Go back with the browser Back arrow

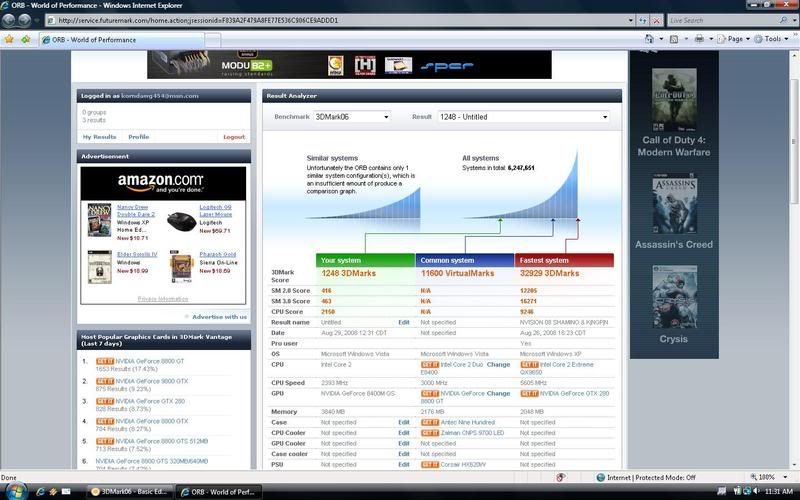(x=9, y=20)
